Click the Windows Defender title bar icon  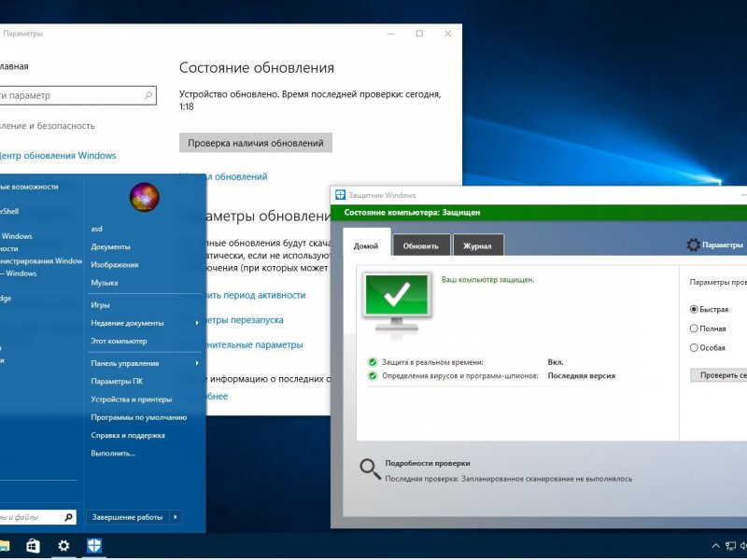pyautogui.click(x=340, y=195)
